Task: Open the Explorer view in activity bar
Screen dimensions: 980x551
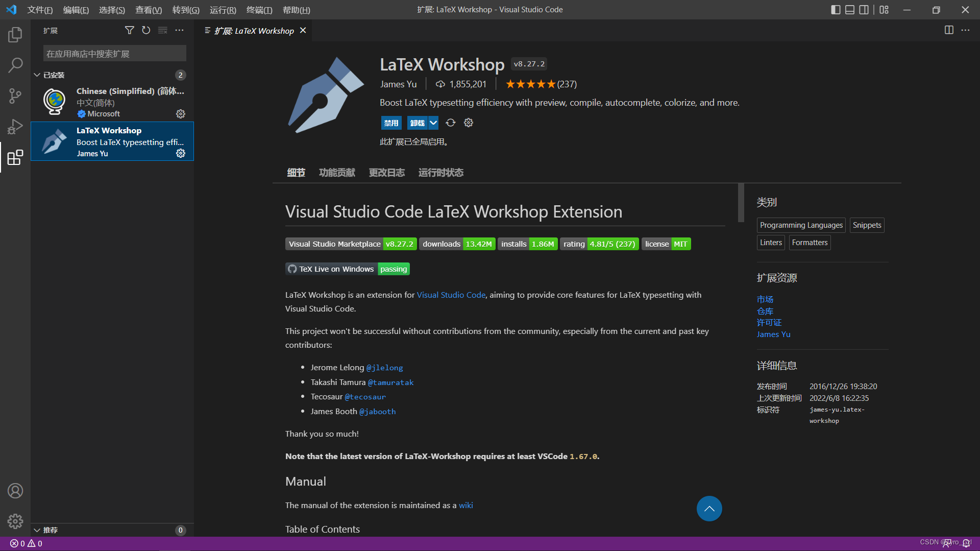Action: [x=15, y=35]
